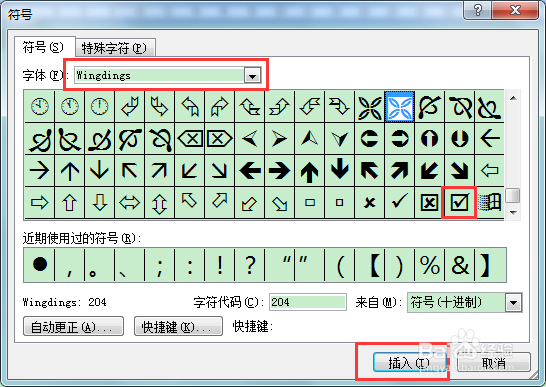
Task: Select the bold up-left diagonal arrow symbol
Action: [x=369, y=171]
